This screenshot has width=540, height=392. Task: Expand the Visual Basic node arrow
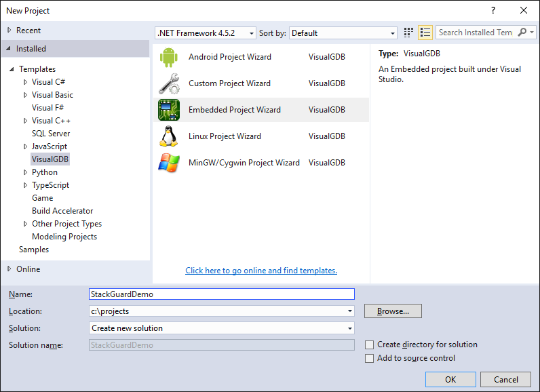coord(25,95)
